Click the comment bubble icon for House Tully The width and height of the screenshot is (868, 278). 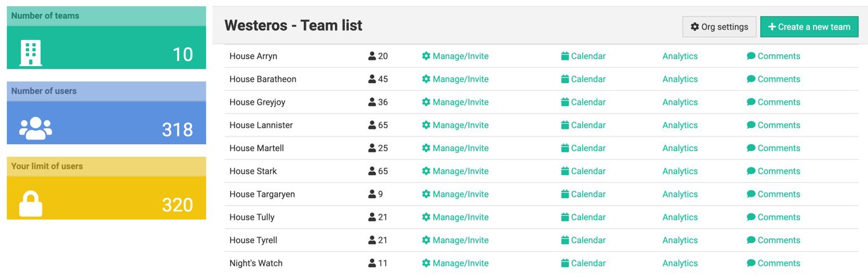(751, 217)
